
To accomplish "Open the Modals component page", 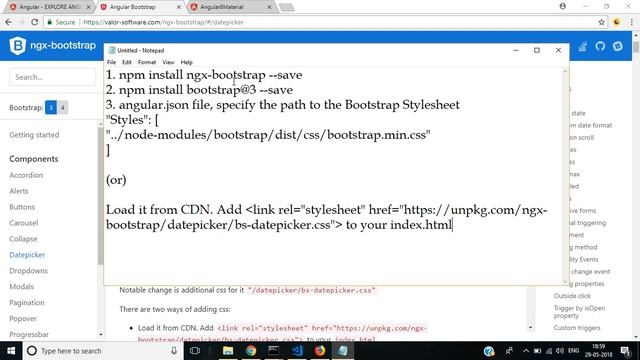I will 22,287.
